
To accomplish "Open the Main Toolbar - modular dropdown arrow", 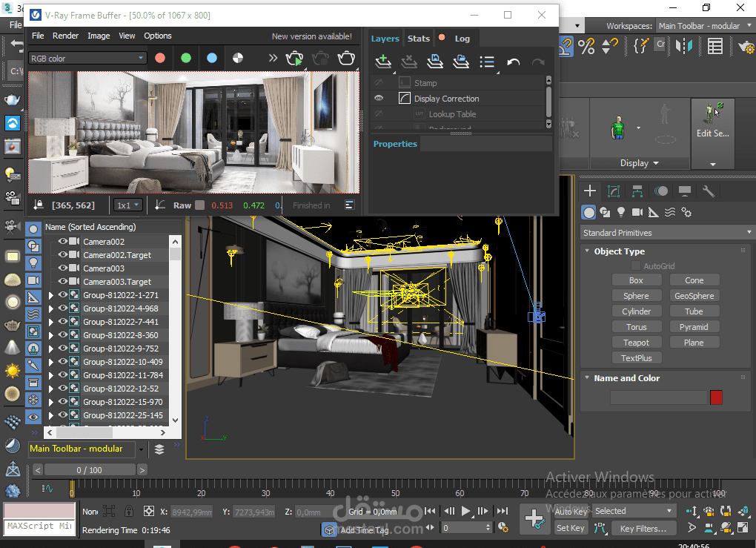I will click(x=141, y=449).
